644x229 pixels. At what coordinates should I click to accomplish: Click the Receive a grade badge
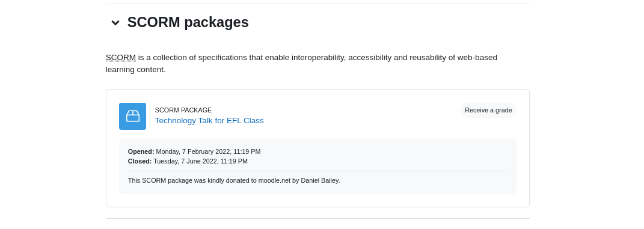coord(488,110)
